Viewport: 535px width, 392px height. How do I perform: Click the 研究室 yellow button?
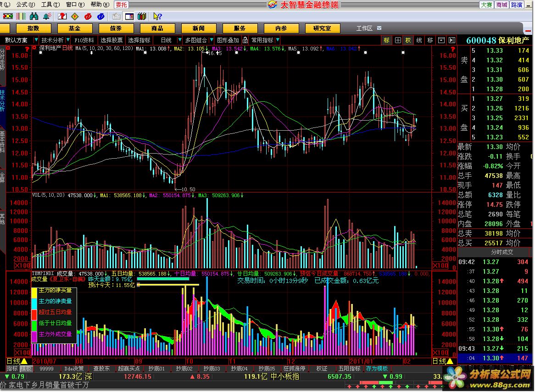click(322, 28)
